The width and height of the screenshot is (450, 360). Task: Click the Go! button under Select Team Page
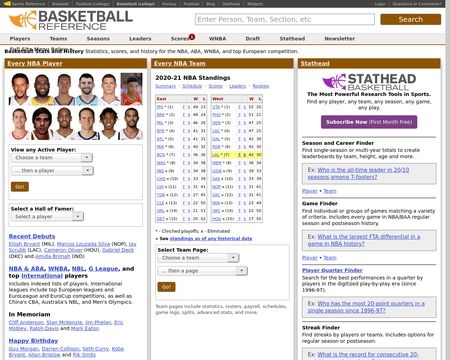pyautogui.click(x=166, y=287)
